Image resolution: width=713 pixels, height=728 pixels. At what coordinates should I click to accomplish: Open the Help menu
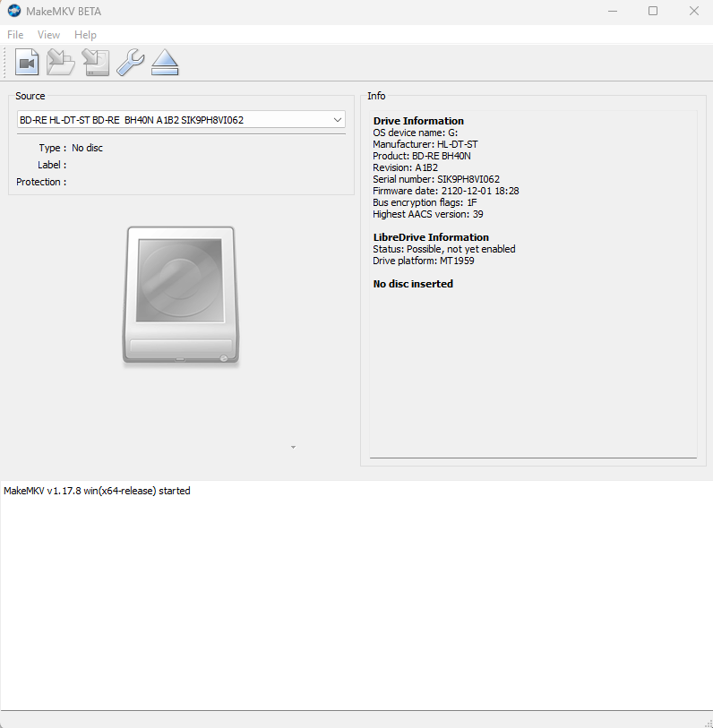(x=85, y=35)
